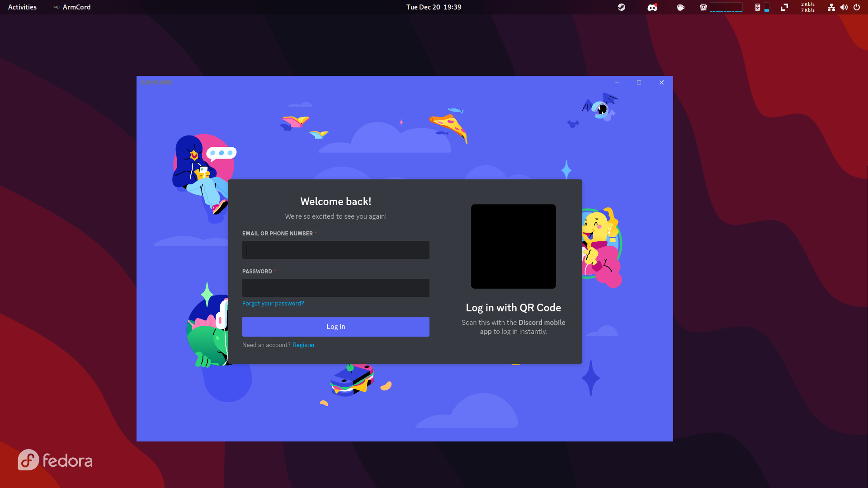This screenshot has height=488, width=868.
Task: Click the QR code login box
Action: click(x=514, y=246)
